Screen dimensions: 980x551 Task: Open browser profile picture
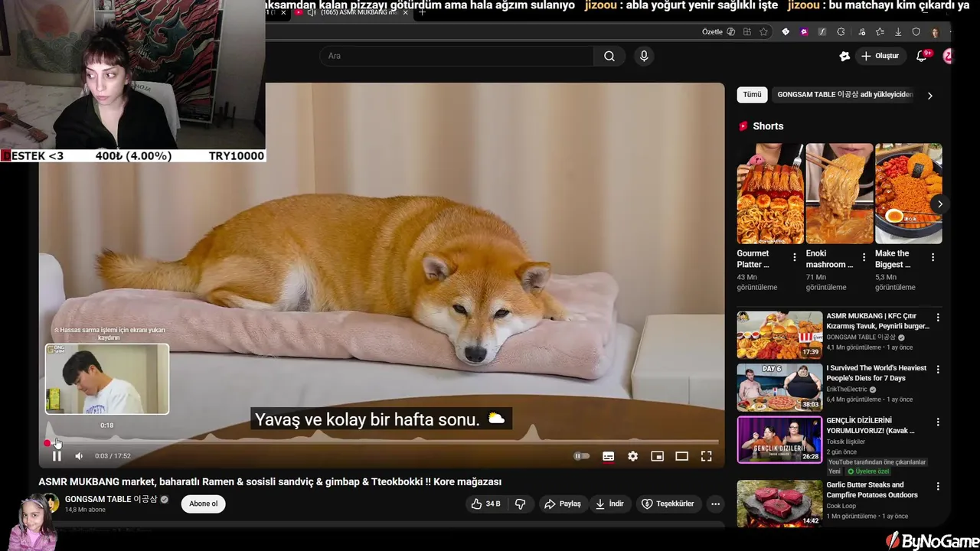tap(936, 32)
